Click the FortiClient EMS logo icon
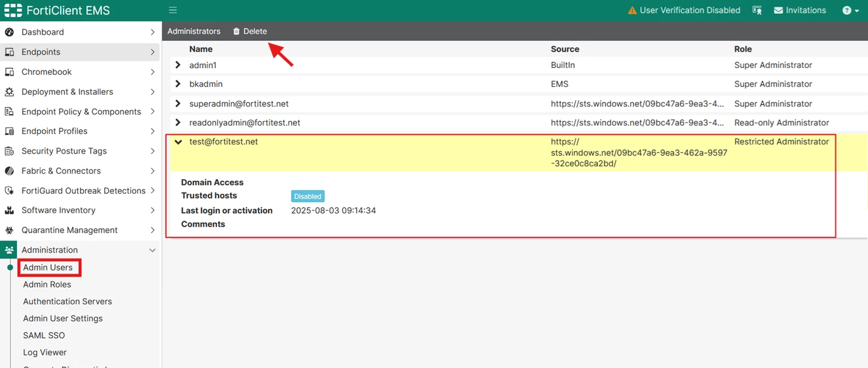The width and height of the screenshot is (868, 368). coord(13,10)
